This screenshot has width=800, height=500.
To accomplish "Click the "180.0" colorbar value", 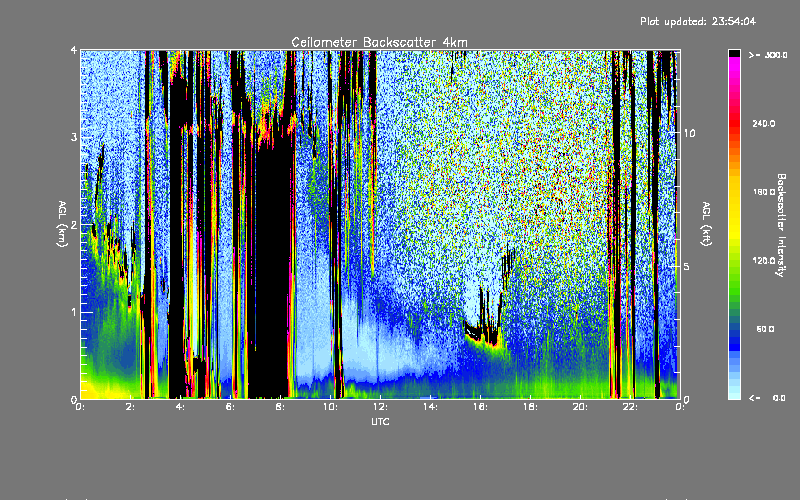I will tap(764, 192).
